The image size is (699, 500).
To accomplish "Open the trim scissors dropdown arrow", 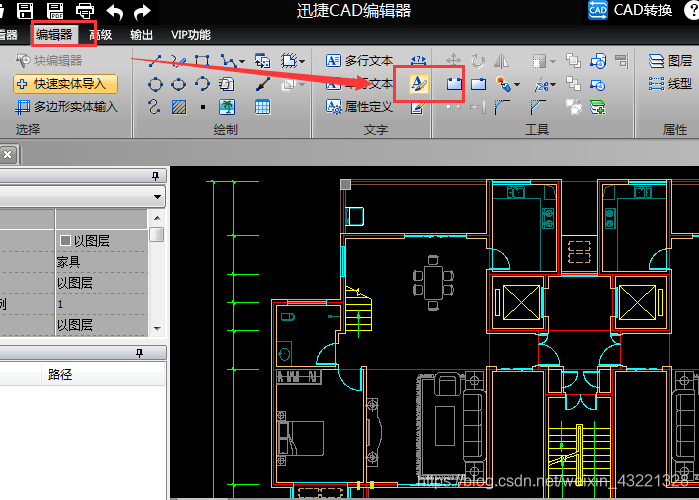I will [x=553, y=84].
